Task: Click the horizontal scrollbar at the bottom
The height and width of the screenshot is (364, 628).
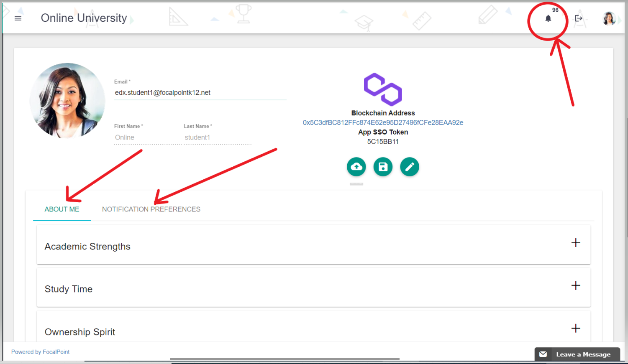Action: click(285, 359)
